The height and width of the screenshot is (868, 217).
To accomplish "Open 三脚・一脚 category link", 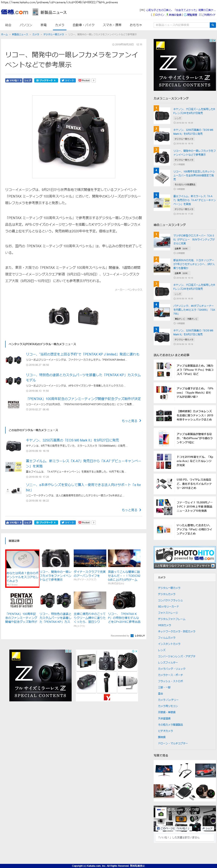I will coord(164,687).
